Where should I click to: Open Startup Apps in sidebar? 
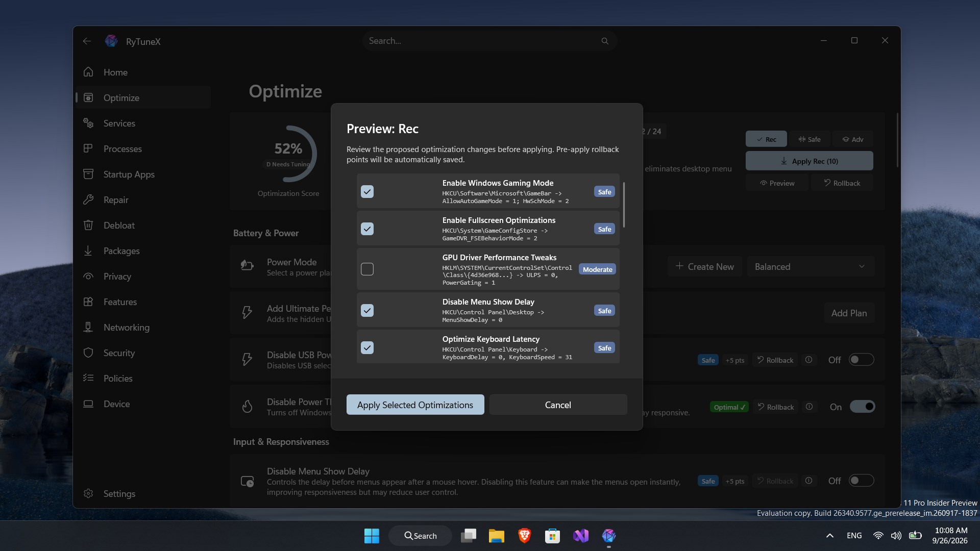pos(143,174)
